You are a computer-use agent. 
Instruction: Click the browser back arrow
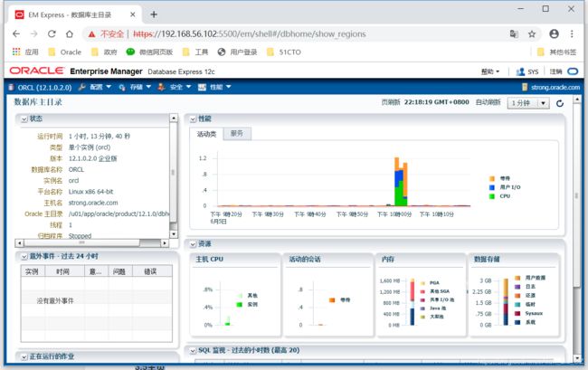click(x=16, y=33)
